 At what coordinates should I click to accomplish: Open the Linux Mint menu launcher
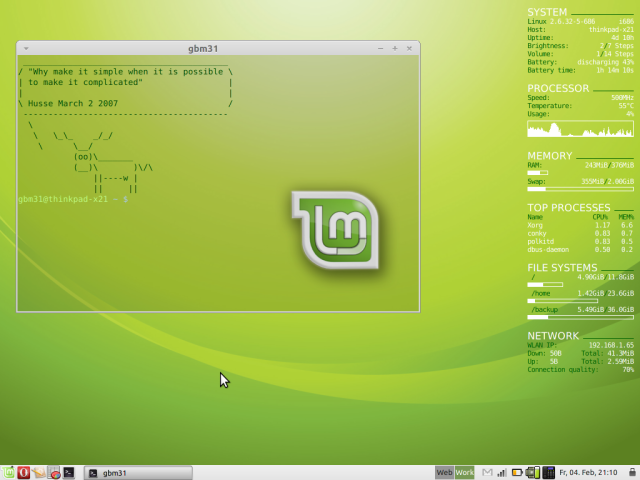click(8, 473)
